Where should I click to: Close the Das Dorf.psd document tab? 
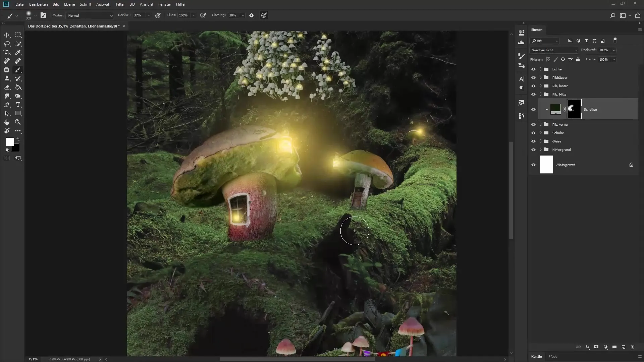124,26
